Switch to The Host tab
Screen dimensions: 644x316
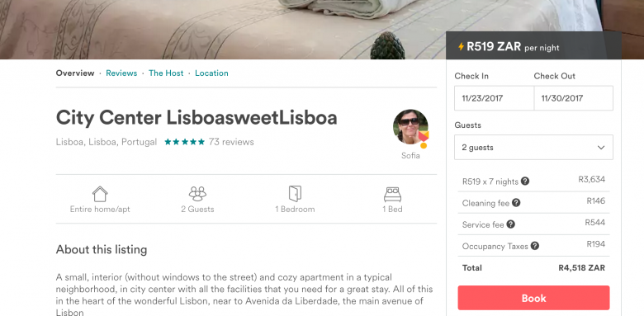[166, 73]
